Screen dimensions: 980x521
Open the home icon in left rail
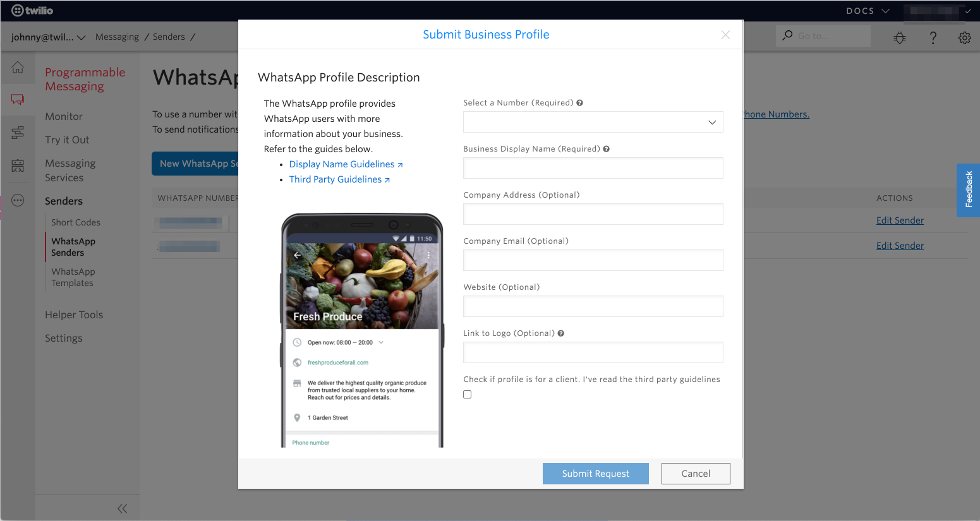[x=18, y=67]
